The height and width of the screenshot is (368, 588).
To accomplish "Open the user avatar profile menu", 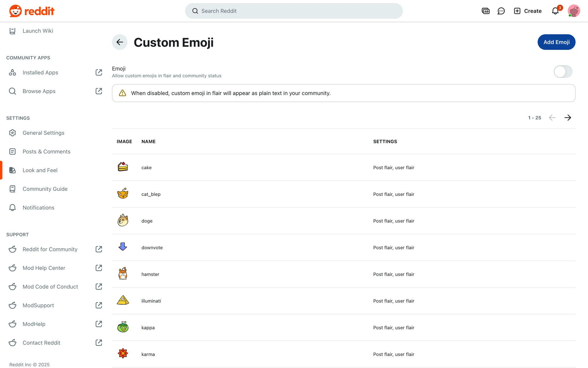I will 574,11.
